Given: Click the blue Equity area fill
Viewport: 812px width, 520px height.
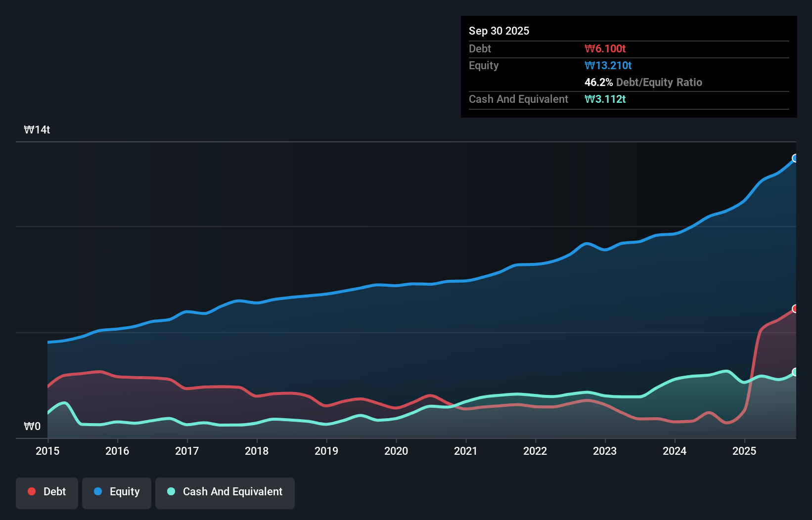Looking at the screenshot, I should (396, 346).
